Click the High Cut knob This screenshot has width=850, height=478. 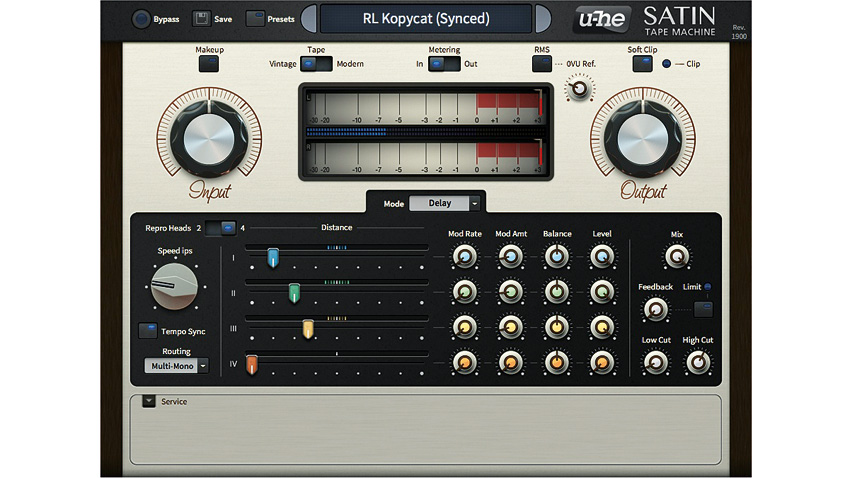(698, 363)
